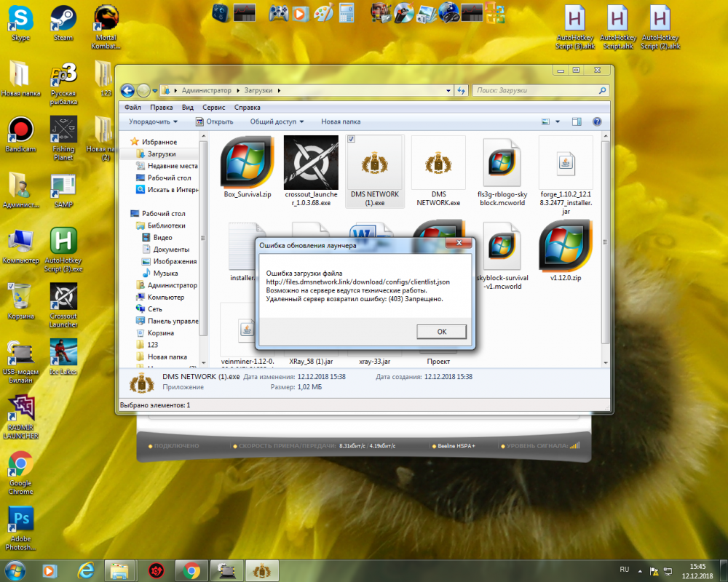Click Google Chrome icon in taskbar
Image resolution: width=728 pixels, height=582 pixels.
(191, 570)
